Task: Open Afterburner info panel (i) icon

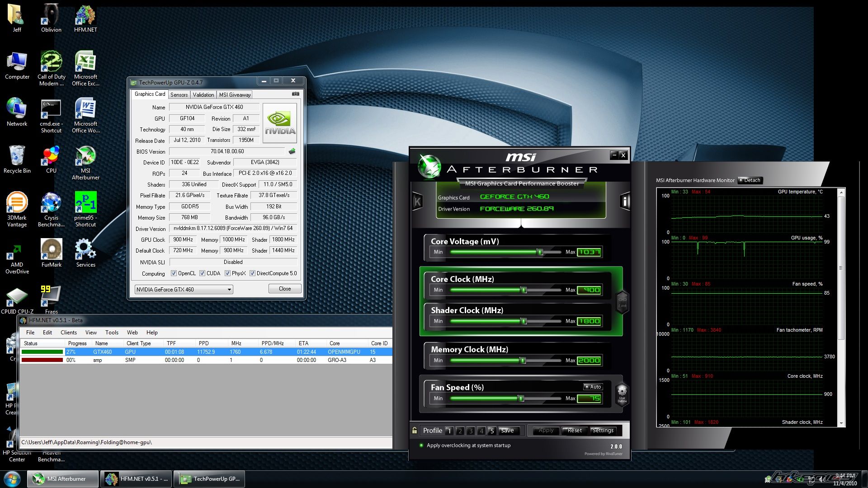Action: click(625, 201)
